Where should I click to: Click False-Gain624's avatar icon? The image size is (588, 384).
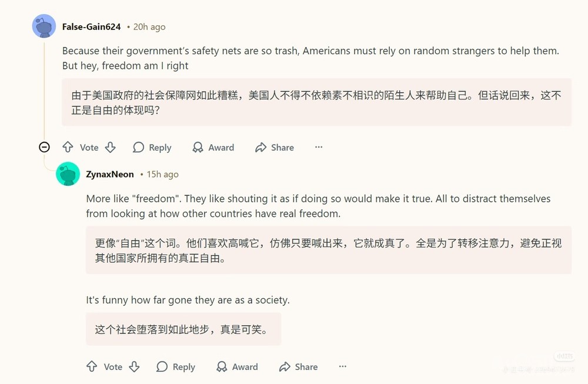point(44,26)
